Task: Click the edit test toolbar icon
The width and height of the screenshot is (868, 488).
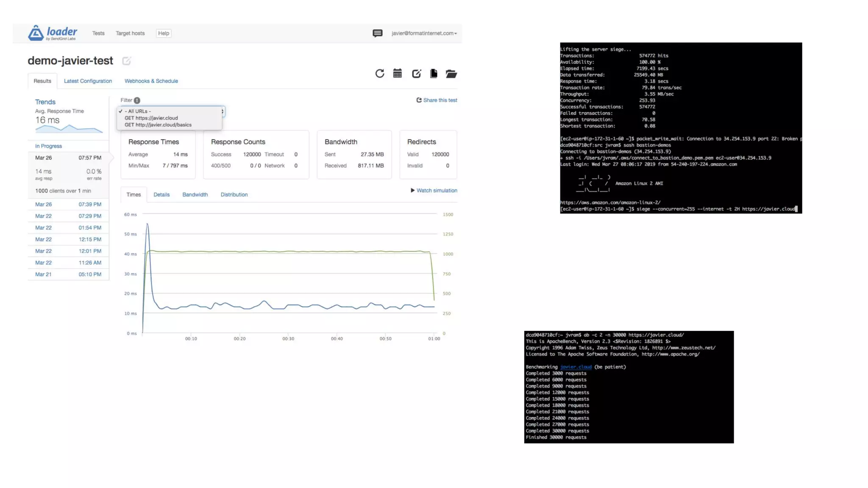Action: click(416, 74)
